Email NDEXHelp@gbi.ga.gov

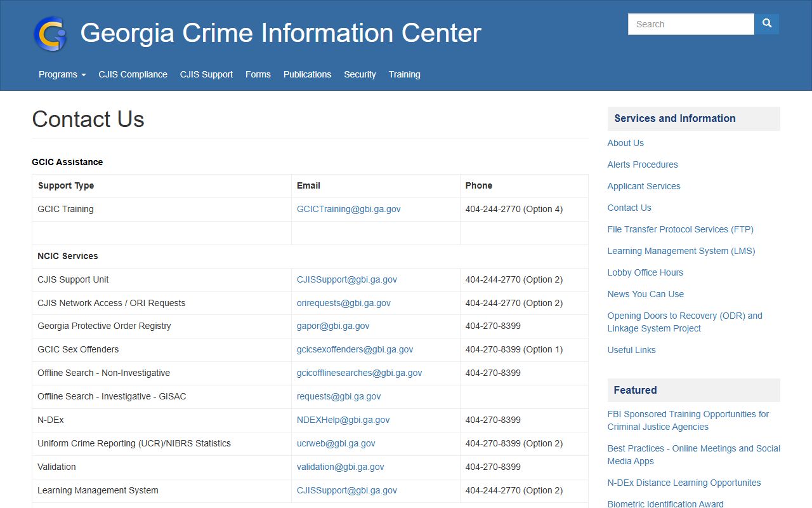[x=343, y=420]
